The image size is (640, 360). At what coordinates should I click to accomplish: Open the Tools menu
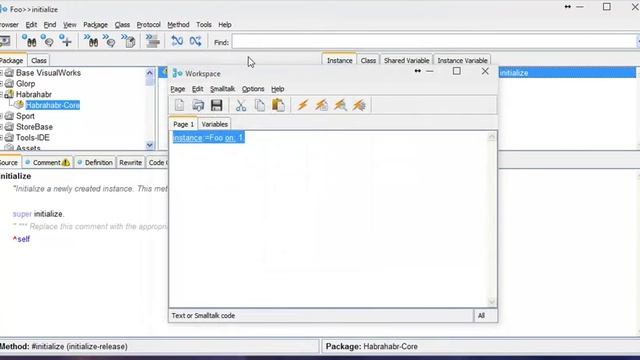pyautogui.click(x=204, y=25)
